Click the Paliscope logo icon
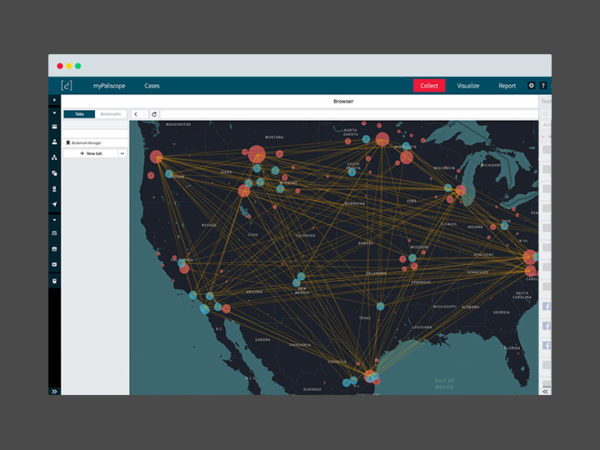 pyautogui.click(x=67, y=86)
